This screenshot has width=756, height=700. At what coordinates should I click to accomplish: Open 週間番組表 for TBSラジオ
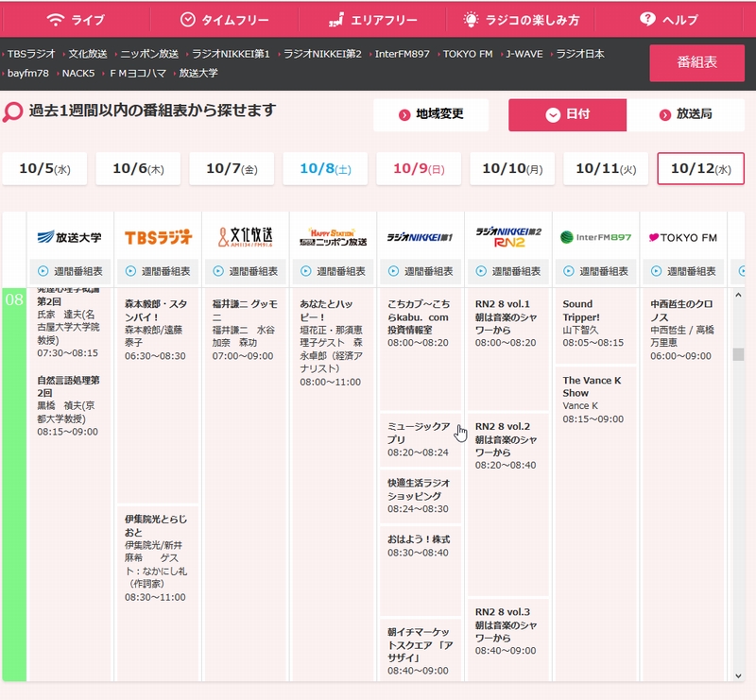[158, 271]
